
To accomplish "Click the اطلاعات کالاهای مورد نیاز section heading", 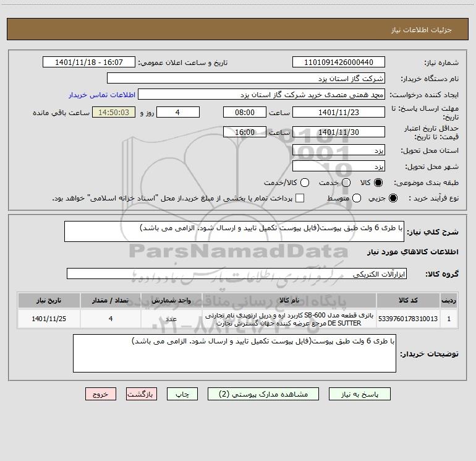I will pyautogui.click(x=412, y=252).
